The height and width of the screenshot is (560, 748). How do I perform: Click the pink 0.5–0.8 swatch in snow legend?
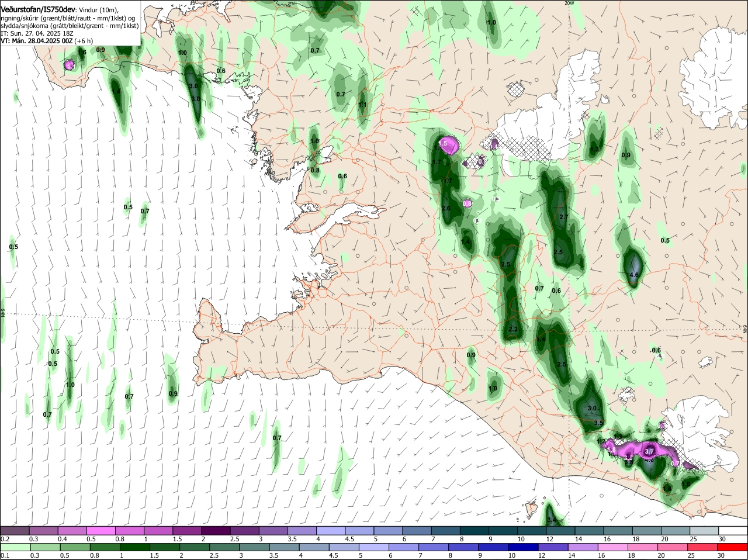(x=101, y=531)
